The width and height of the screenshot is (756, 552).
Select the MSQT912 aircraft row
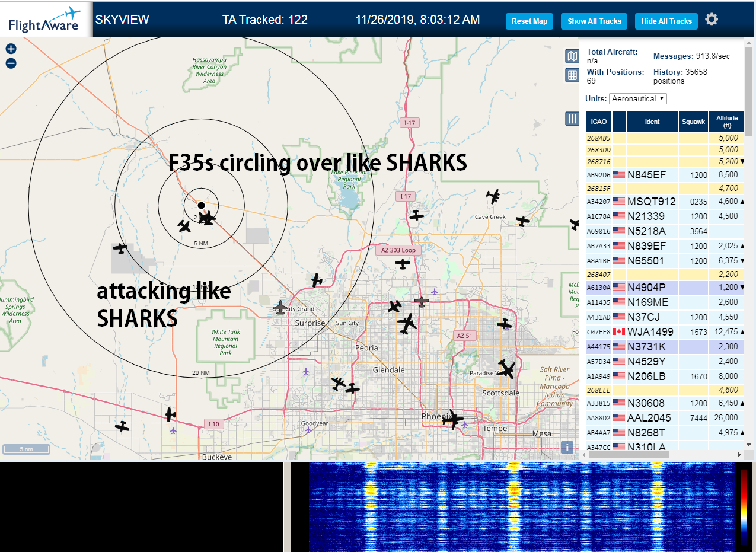(665, 201)
